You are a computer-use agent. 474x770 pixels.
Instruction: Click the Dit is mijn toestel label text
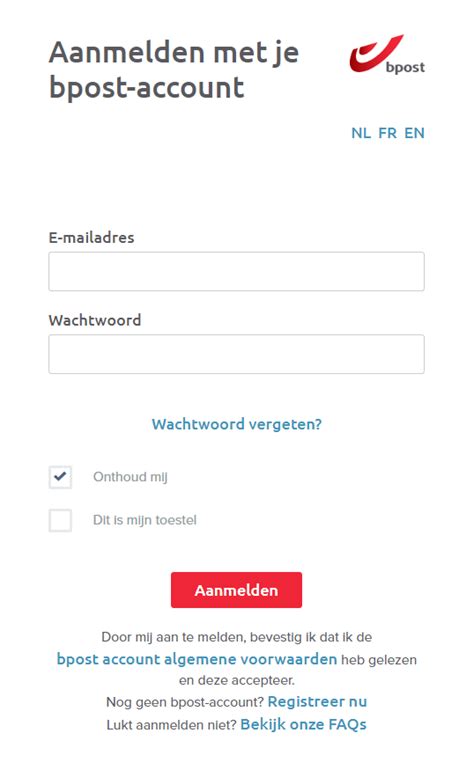pyautogui.click(x=145, y=520)
